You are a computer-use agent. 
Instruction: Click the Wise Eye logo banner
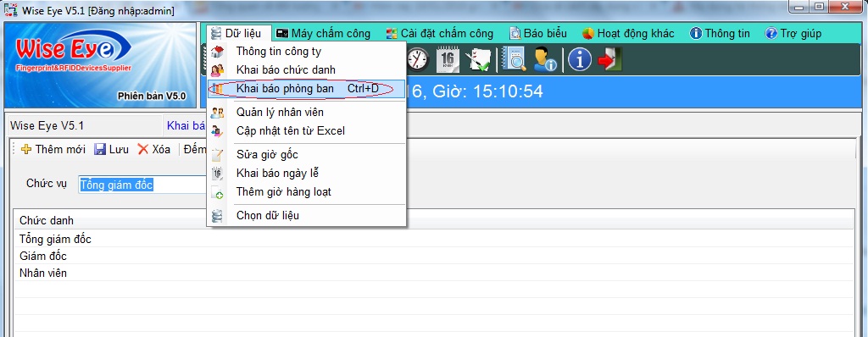coord(100,65)
